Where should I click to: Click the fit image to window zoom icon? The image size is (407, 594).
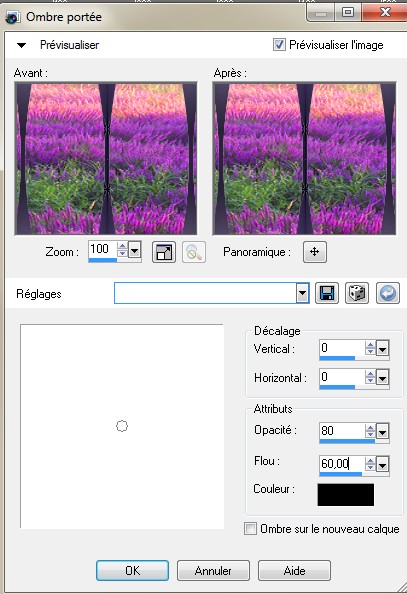[x=164, y=252]
